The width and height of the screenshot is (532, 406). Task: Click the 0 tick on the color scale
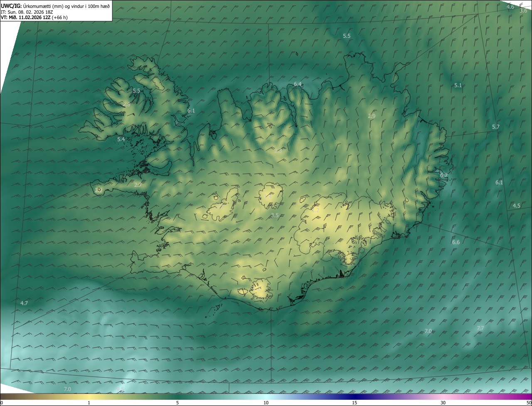2,403
